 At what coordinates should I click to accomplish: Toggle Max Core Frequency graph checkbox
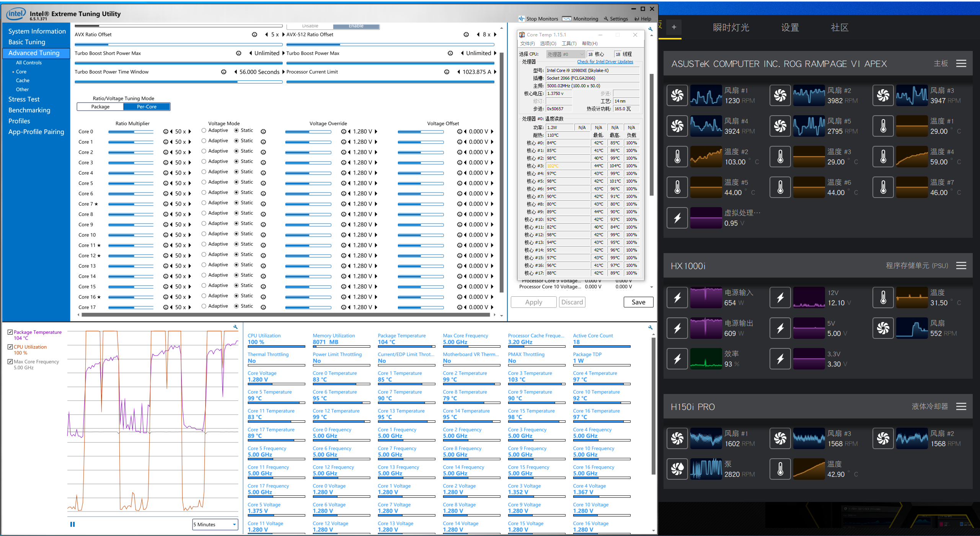point(10,361)
